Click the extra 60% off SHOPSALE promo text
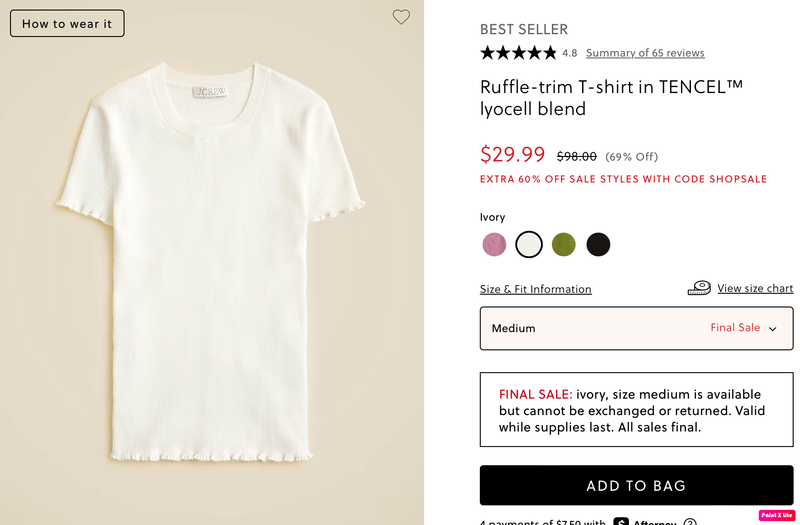The height and width of the screenshot is (525, 800). [x=623, y=180]
